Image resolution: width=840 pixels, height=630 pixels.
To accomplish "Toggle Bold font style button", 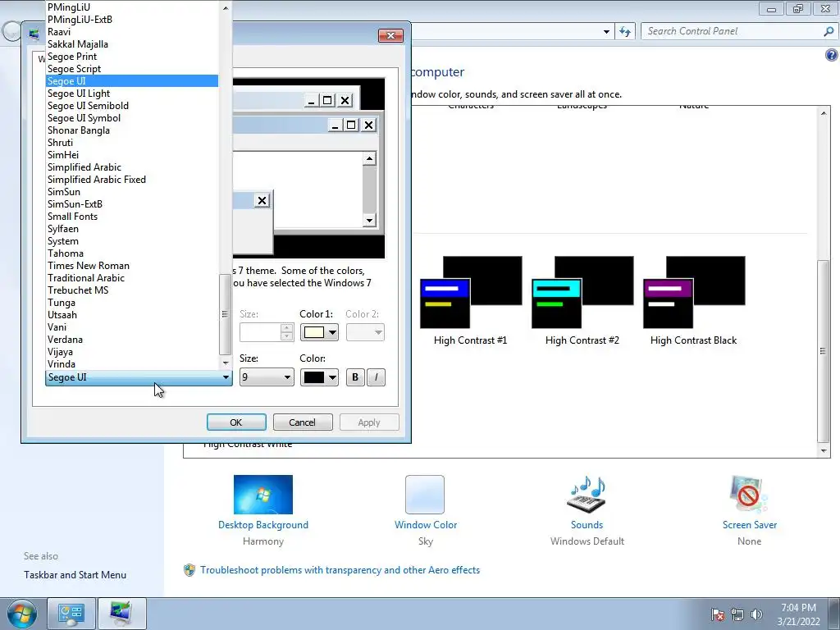I will (355, 377).
